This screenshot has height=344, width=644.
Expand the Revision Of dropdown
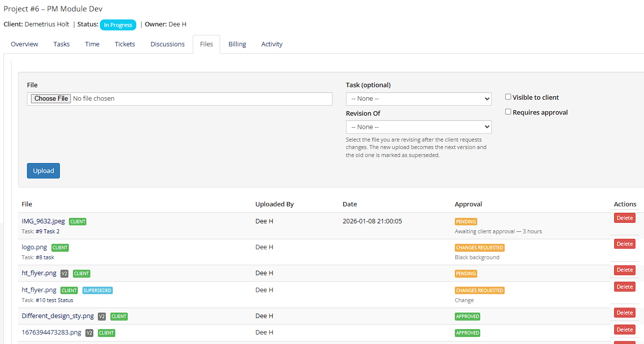pos(418,127)
